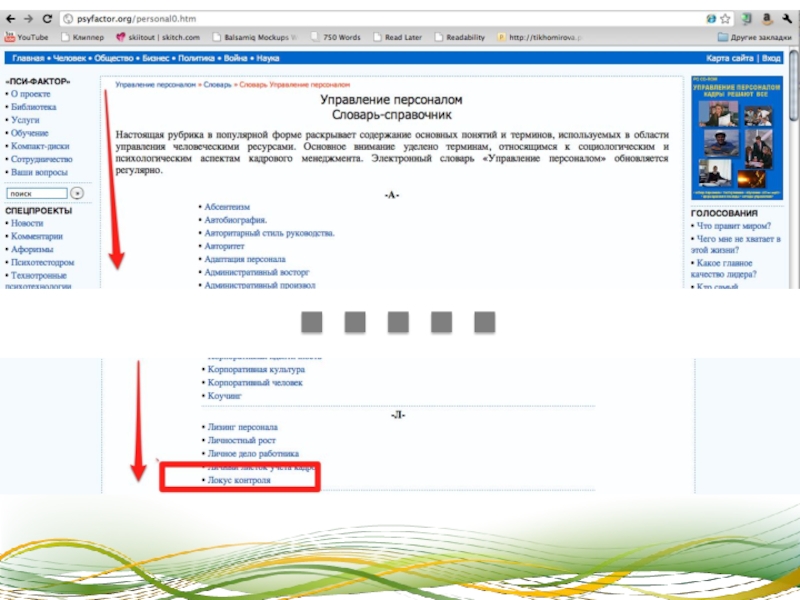Open the wrench settings menu
The image size is (800, 600).
[x=787, y=19]
